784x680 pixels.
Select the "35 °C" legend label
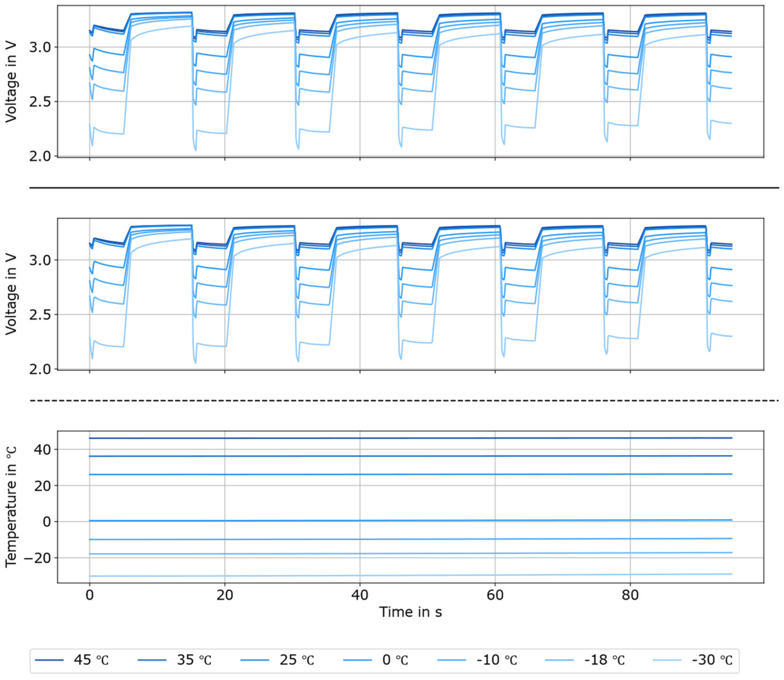pos(194,660)
